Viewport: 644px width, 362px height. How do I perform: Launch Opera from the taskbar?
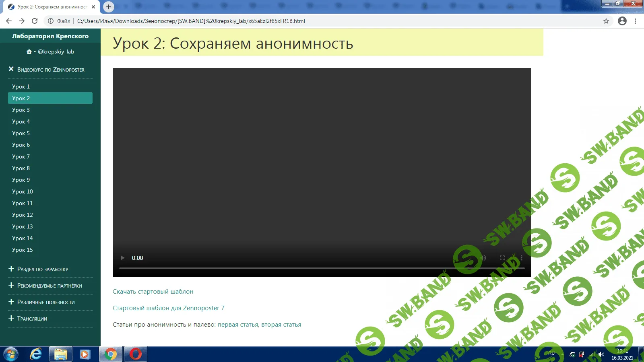136,354
